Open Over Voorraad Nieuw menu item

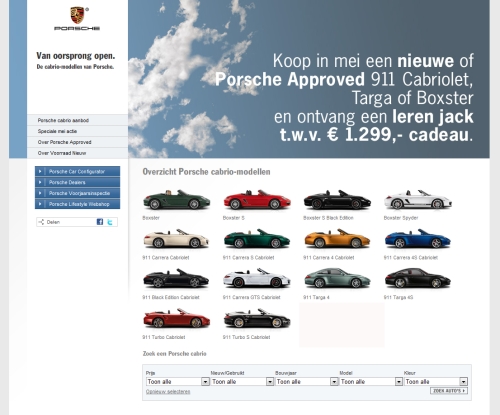coord(77,153)
